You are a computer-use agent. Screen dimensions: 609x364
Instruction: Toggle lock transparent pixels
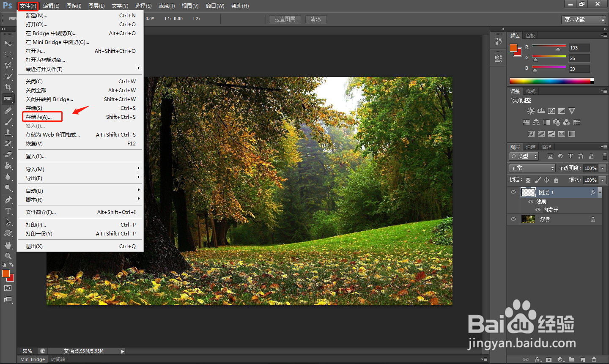[x=528, y=180]
